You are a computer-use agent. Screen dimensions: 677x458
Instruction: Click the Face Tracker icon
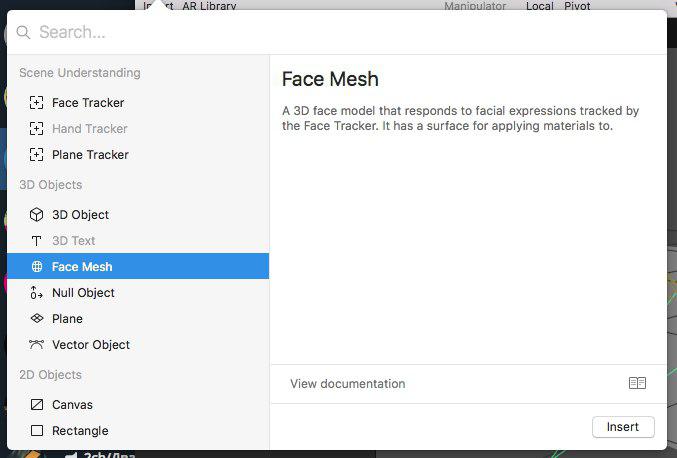(x=37, y=103)
